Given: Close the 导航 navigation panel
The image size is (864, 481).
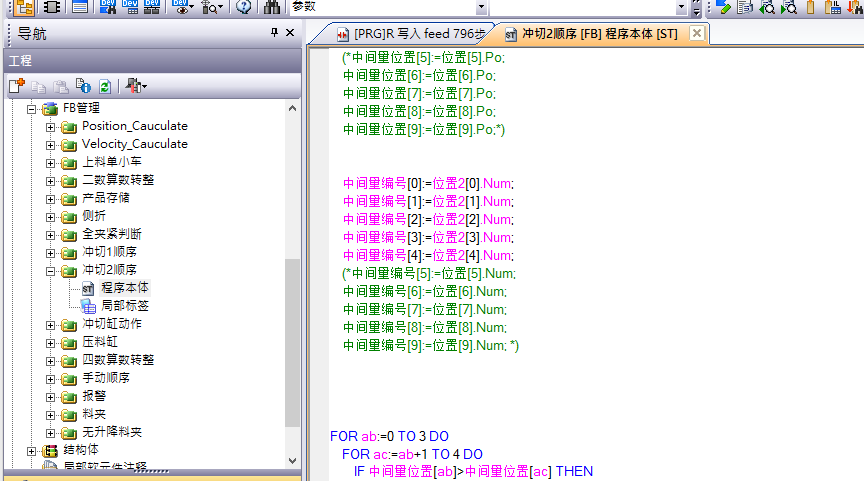Looking at the screenshot, I should [x=290, y=33].
